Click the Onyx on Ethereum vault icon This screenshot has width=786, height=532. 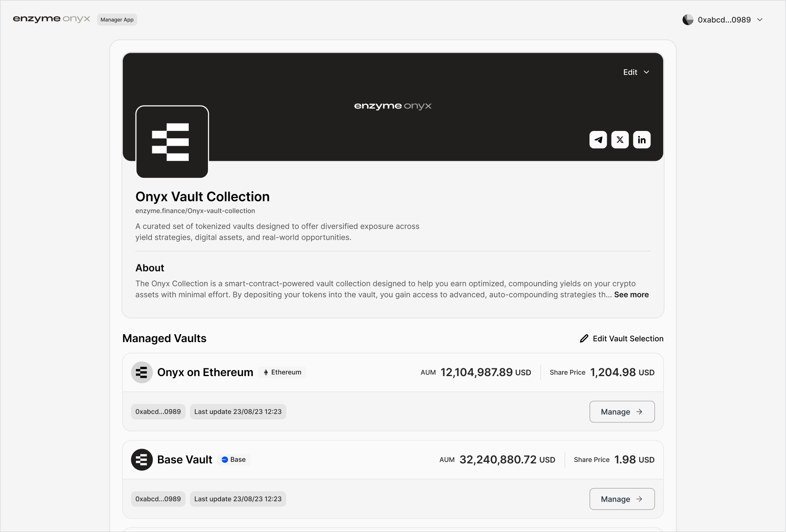point(142,372)
